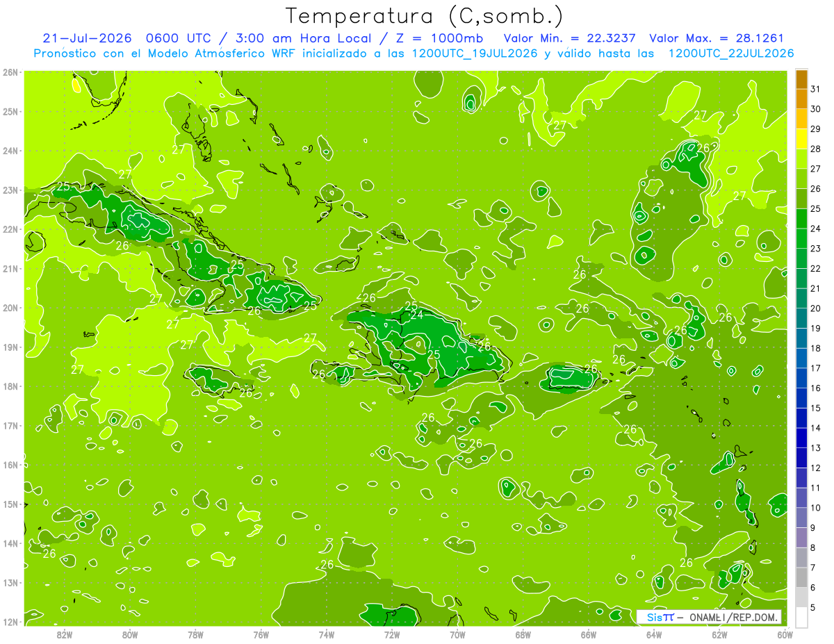Screen dimensions: 834x644
Task: Click the '80W' longitude axis label
Action: (130, 634)
